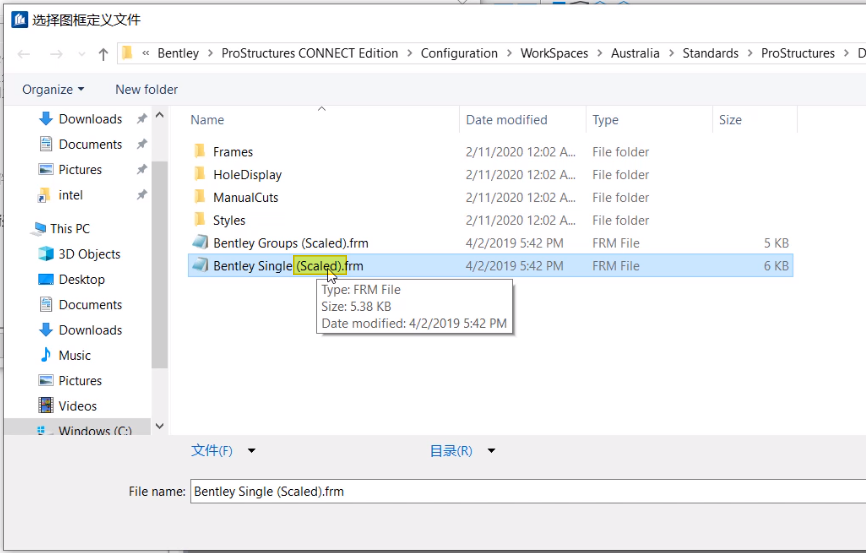Click the dialog title bar app icon
The height and width of the screenshot is (553, 866).
pos(19,20)
